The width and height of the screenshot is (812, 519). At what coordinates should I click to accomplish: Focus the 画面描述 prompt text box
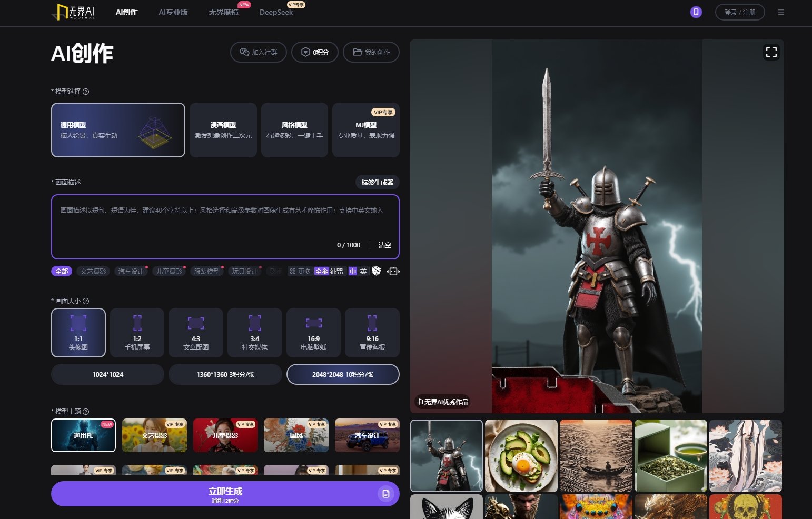coord(225,221)
